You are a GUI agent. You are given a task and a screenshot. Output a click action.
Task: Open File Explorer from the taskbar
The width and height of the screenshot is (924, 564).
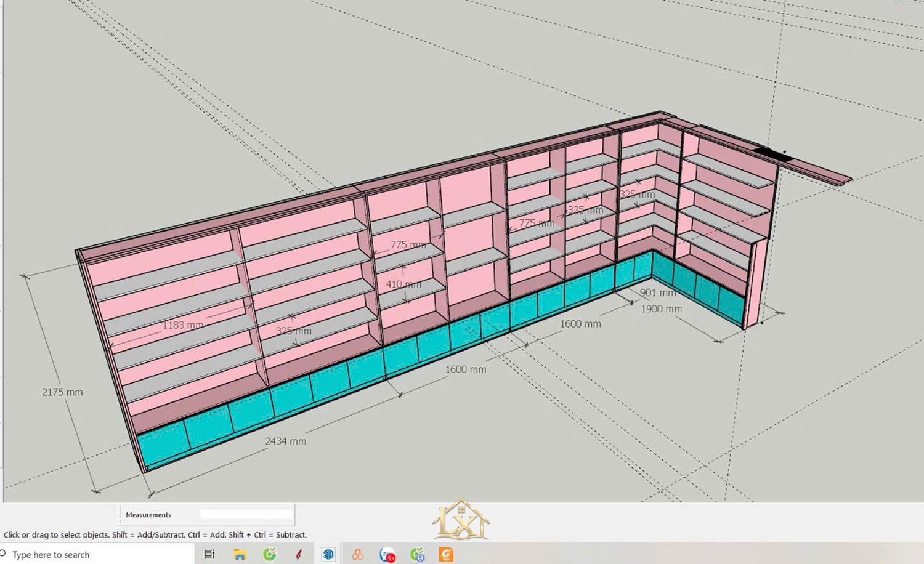pos(240,554)
